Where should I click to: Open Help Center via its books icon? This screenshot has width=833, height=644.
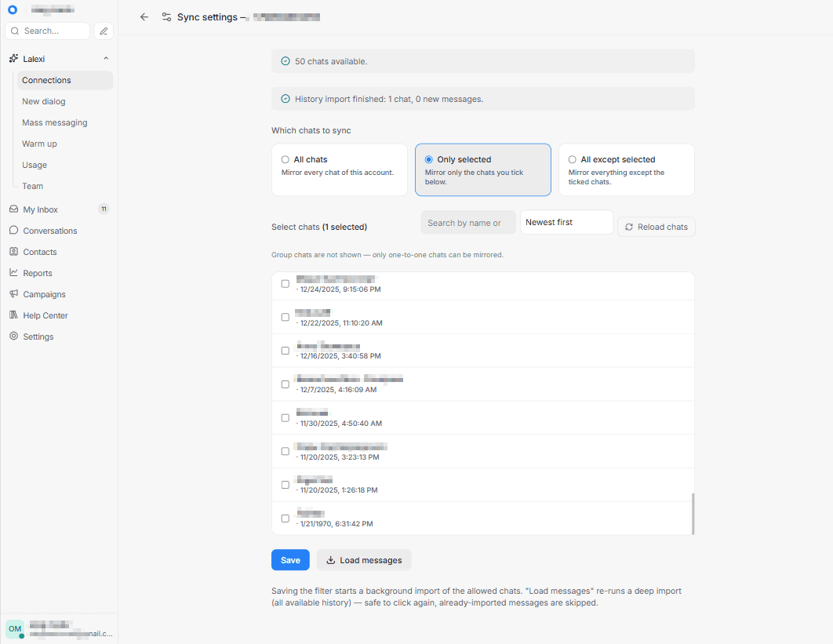tap(14, 315)
